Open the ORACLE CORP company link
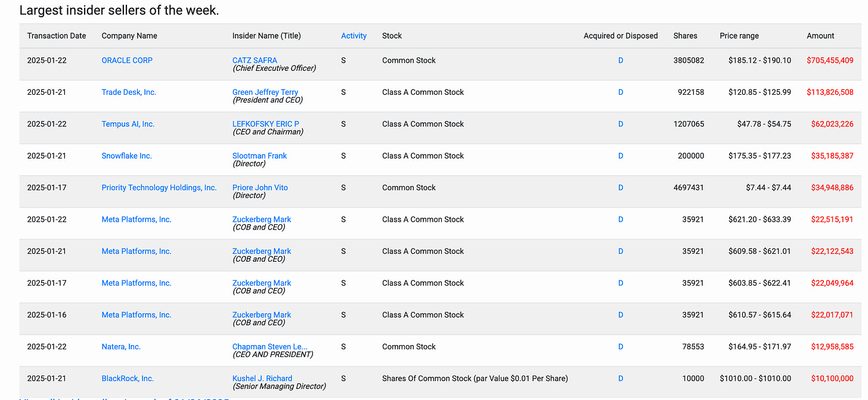The image size is (868, 400). (x=127, y=60)
